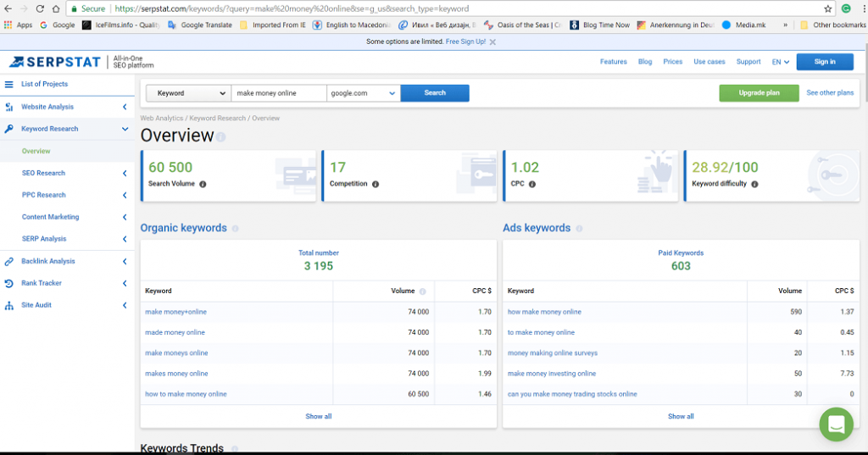The width and height of the screenshot is (868, 455).
Task: Click the browser back arrow
Action: point(8,8)
